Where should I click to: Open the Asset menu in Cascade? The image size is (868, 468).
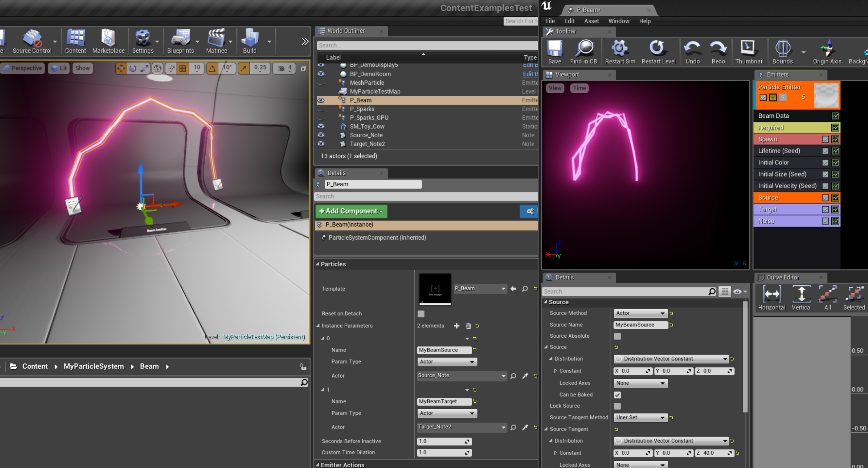point(591,21)
